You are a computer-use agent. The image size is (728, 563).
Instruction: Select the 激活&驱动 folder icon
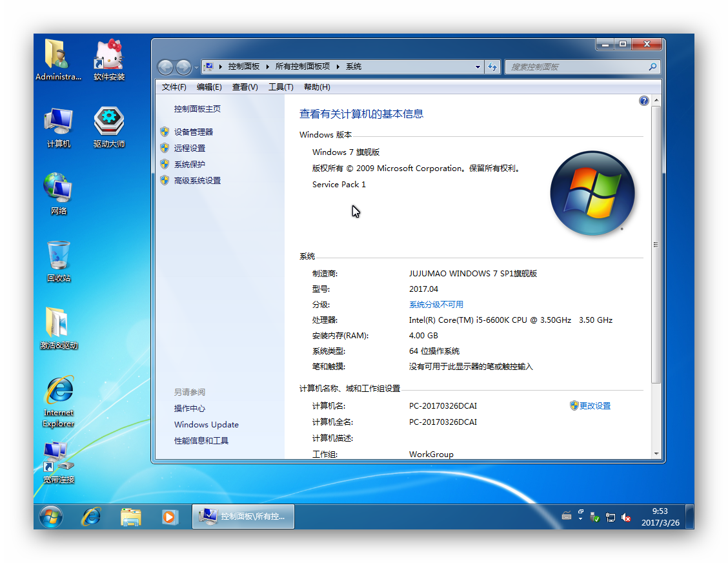[59, 328]
